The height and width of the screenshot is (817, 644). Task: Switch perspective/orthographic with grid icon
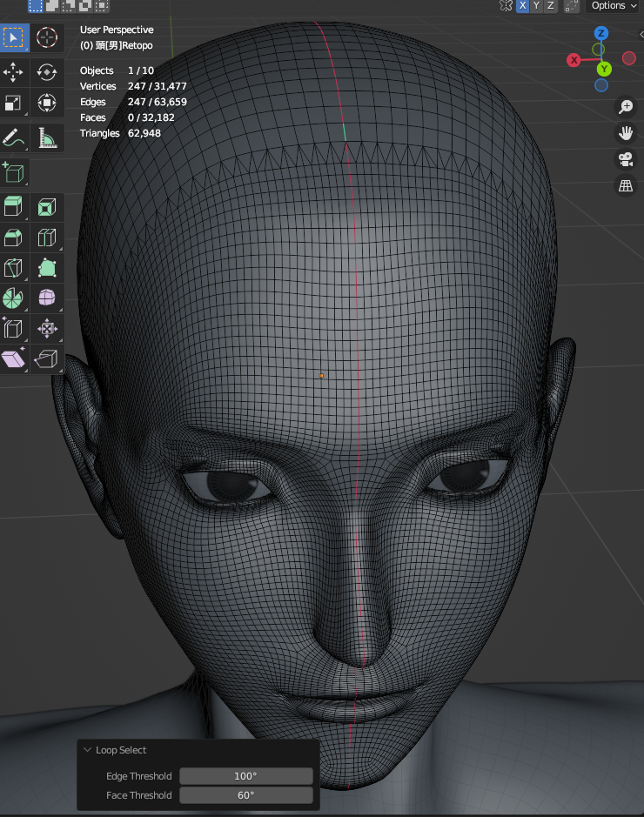[x=626, y=185]
